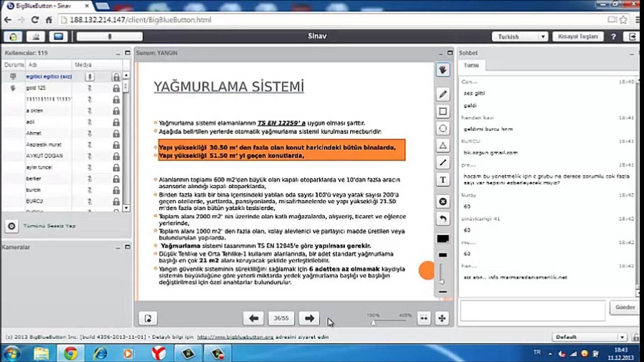Open Chrome from the Windows taskbar

(71, 353)
